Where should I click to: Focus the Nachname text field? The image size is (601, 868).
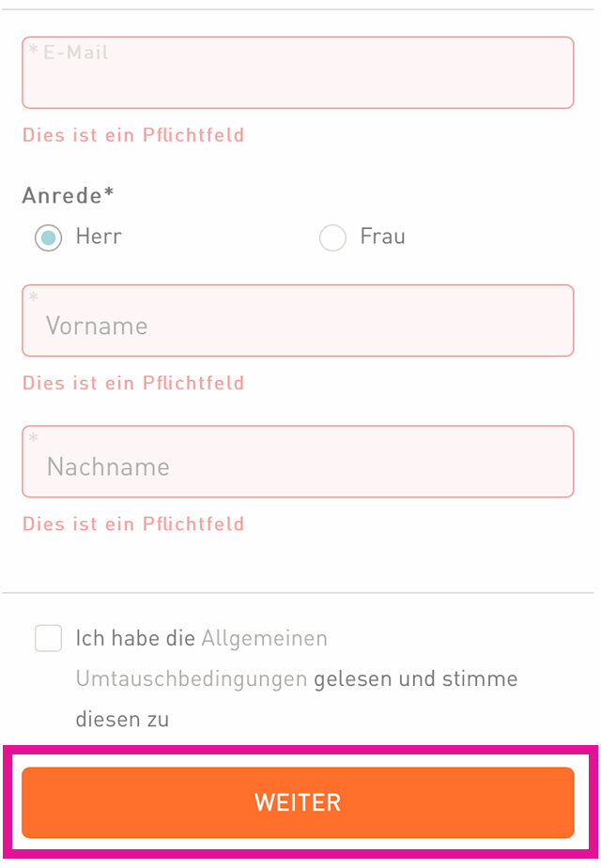tap(298, 466)
